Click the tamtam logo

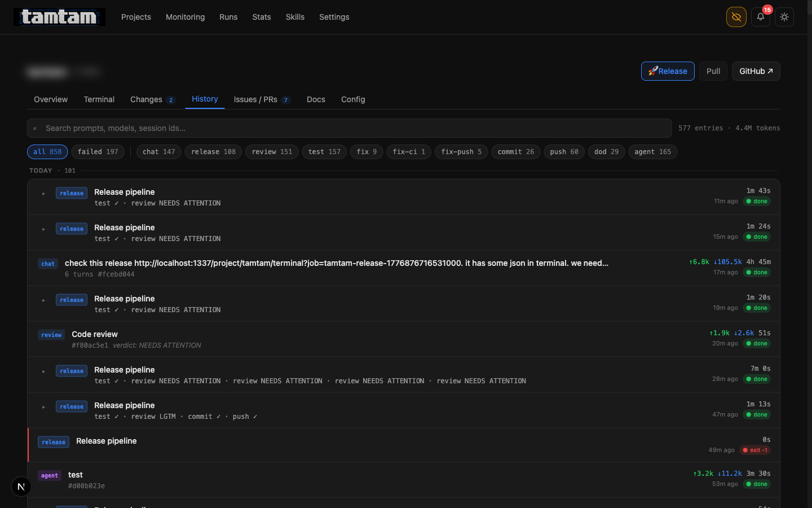click(x=59, y=17)
